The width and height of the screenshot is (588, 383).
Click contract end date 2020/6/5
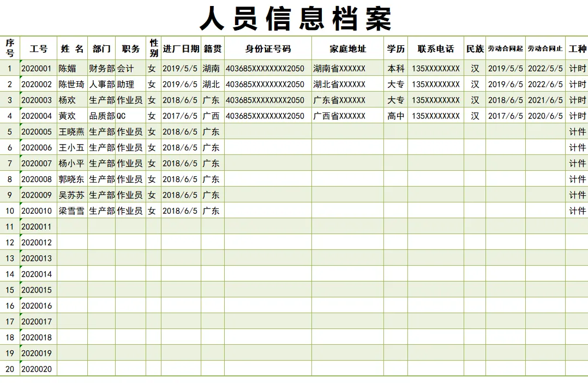coord(545,116)
